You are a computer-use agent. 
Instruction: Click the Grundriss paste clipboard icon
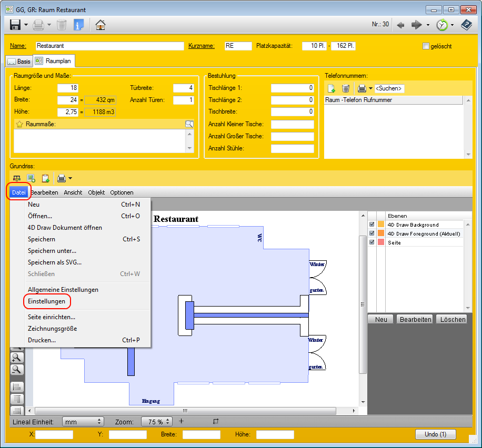point(45,178)
